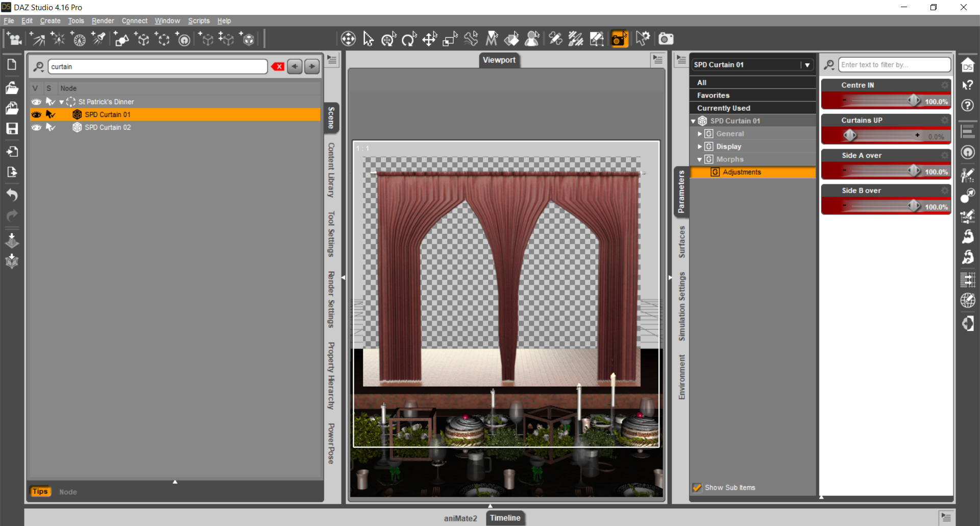Screen dimensions: 980x526
Task: Collapse SPD Curtain 01 in Parameters tree
Action: (x=693, y=121)
